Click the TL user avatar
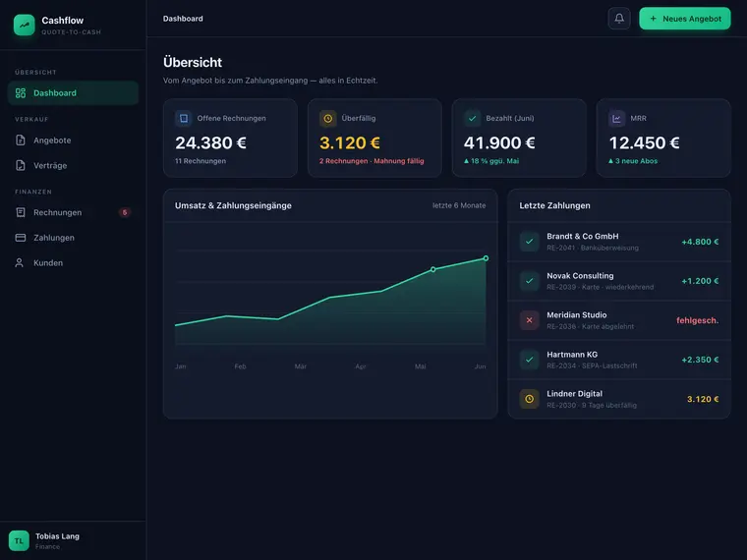 pyautogui.click(x=19, y=541)
